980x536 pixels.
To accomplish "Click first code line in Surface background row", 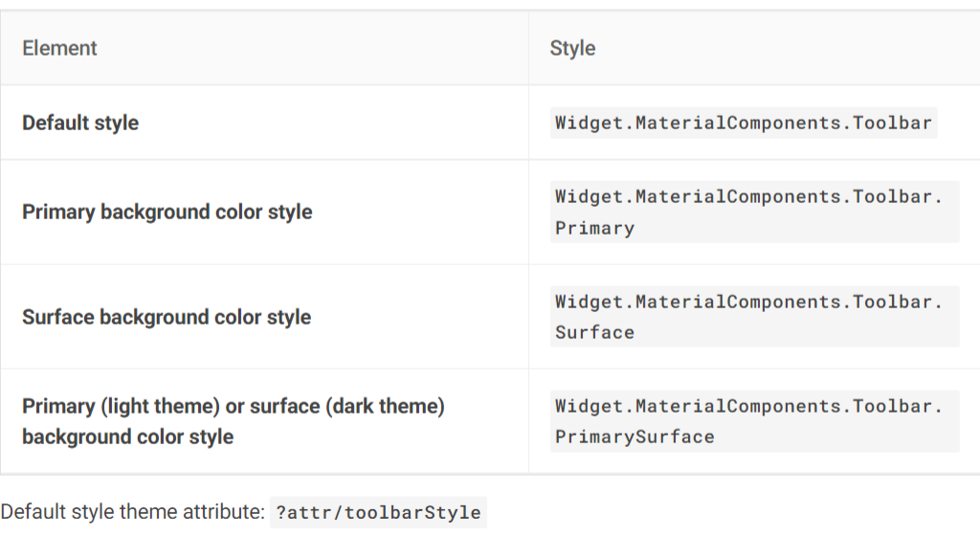I will pos(748,301).
